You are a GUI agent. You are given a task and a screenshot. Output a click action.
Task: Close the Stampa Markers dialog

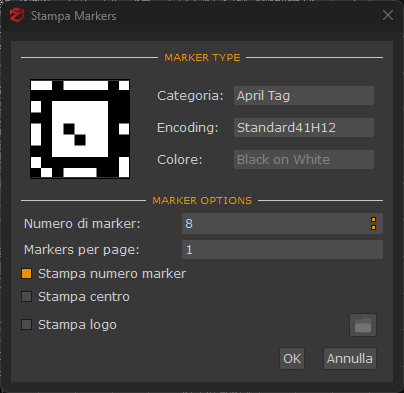(x=388, y=15)
